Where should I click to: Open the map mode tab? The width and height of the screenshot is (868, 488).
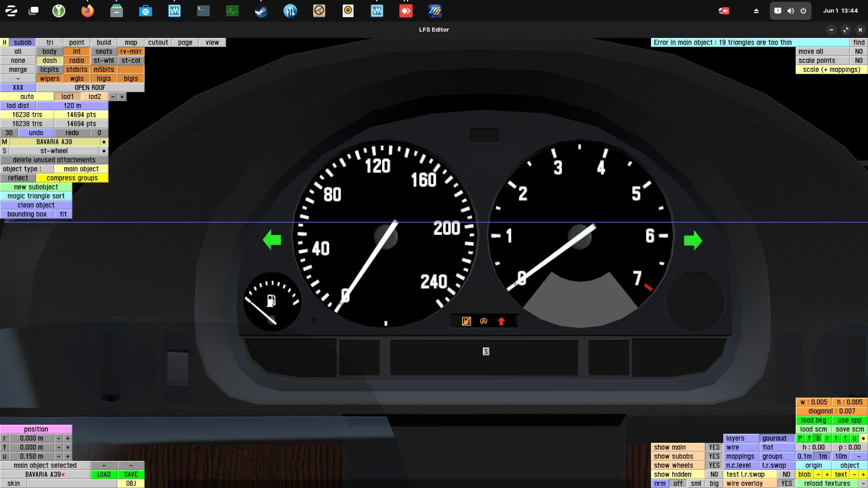pos(131,42)
